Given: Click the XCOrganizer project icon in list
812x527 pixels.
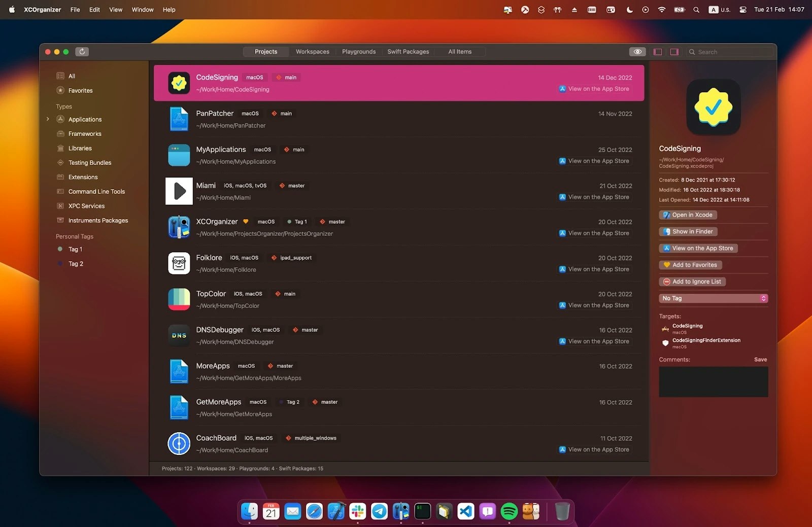Looking at the screenshot, I should 179,227.
